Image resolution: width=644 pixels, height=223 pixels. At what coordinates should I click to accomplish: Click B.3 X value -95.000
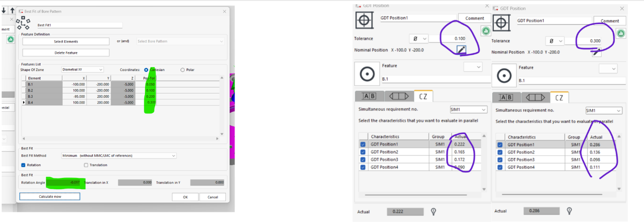point(75,96)
